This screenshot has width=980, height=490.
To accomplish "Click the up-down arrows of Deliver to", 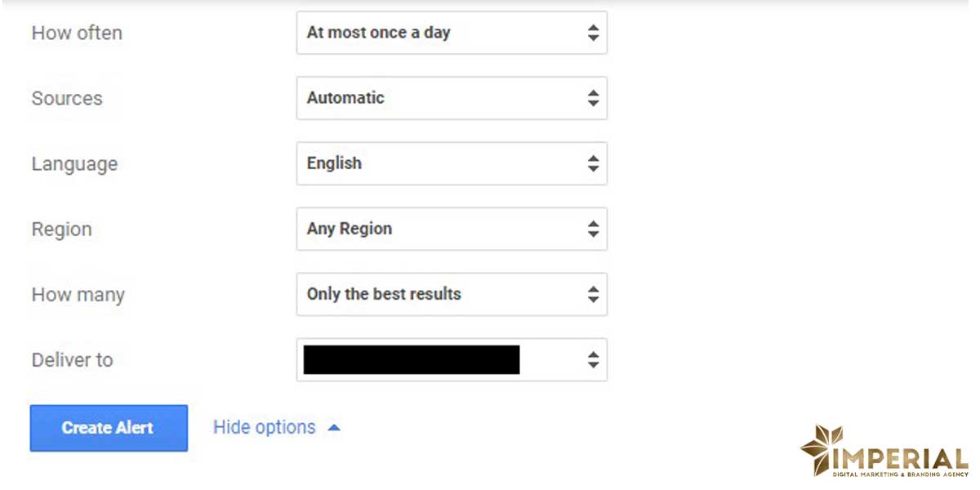I will 593,359.
